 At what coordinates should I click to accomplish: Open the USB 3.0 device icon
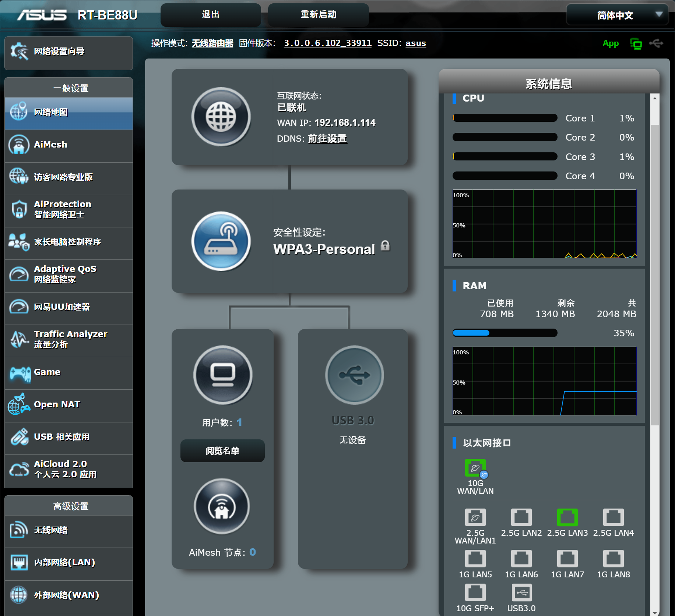coord(354,375)
